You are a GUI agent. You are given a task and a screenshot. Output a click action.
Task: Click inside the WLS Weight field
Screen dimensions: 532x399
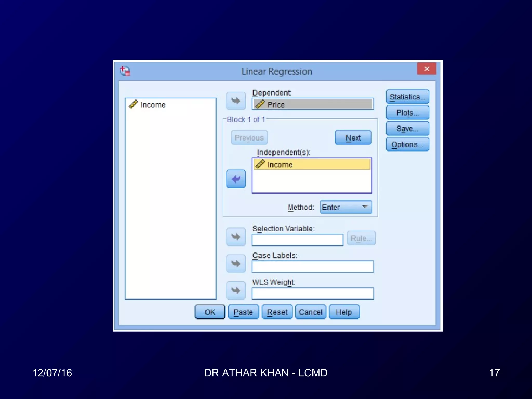coord(313,293)
